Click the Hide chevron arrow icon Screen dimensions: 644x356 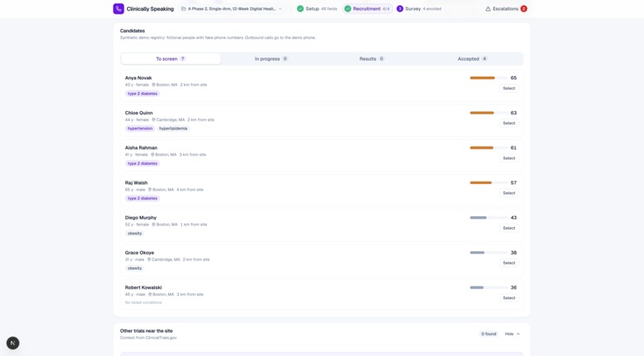(518, 334)
